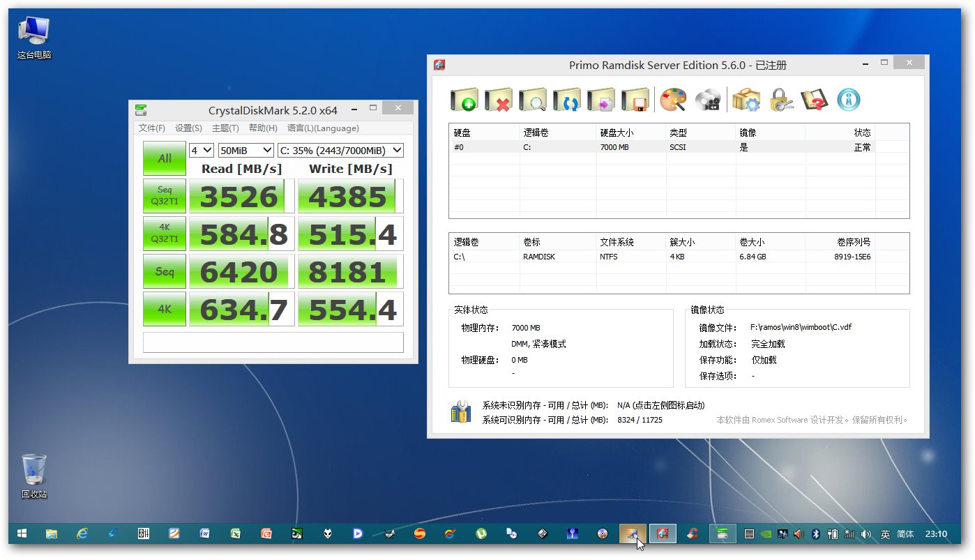Click the Delete ramdisk red X icon

tap(499, 100)
